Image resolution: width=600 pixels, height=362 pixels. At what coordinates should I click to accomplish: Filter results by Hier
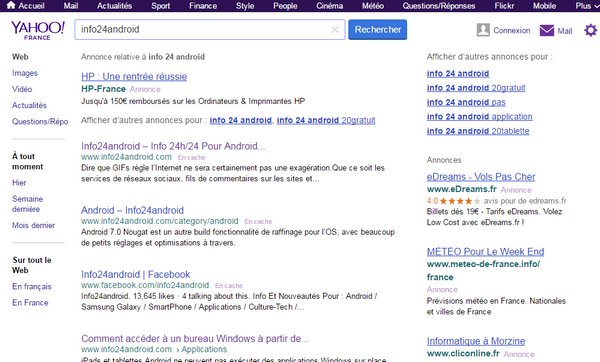tap(19, 183)
